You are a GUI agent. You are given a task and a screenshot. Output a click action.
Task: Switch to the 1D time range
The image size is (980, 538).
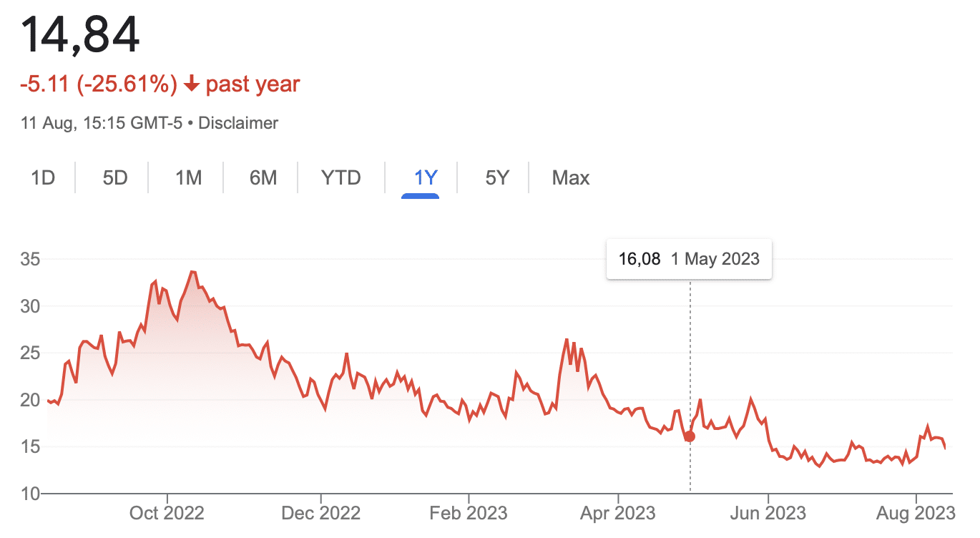[x=43, y=177]
